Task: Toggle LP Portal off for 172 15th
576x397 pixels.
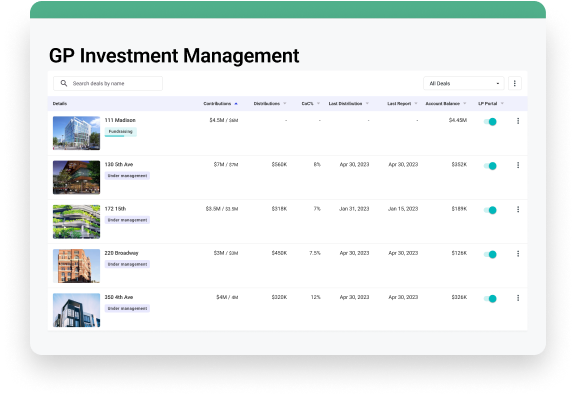Action: (490, 210)
